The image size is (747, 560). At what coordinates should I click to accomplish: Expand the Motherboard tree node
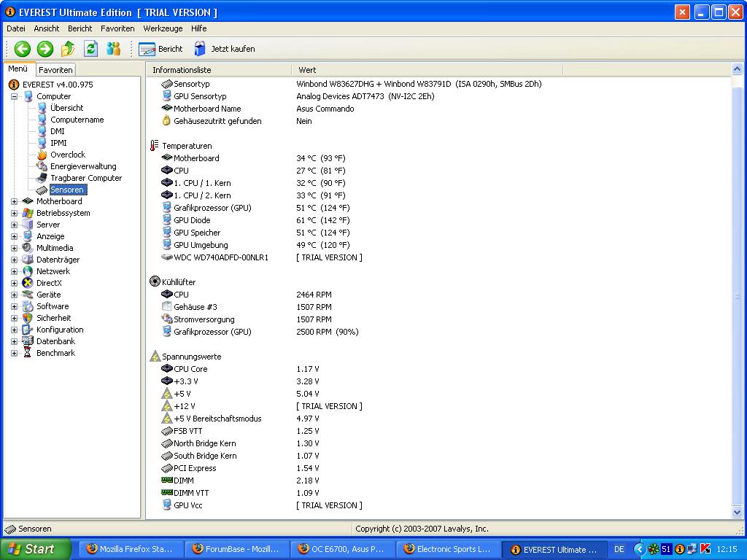tap(15, 201)
